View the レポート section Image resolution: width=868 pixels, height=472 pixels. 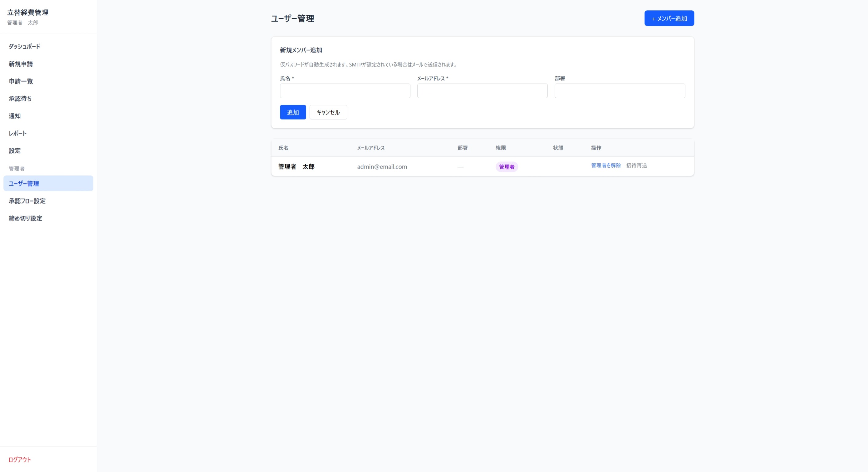(x=18, y=133)
